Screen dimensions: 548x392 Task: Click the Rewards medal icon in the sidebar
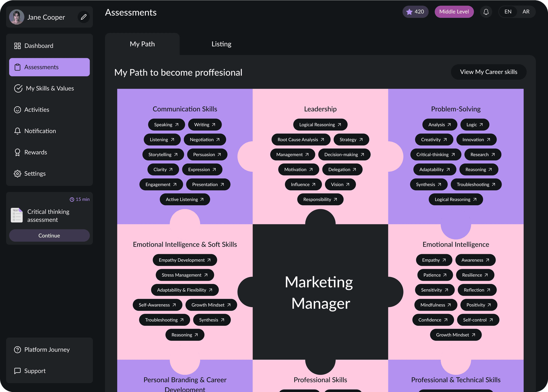click(18, 152)
